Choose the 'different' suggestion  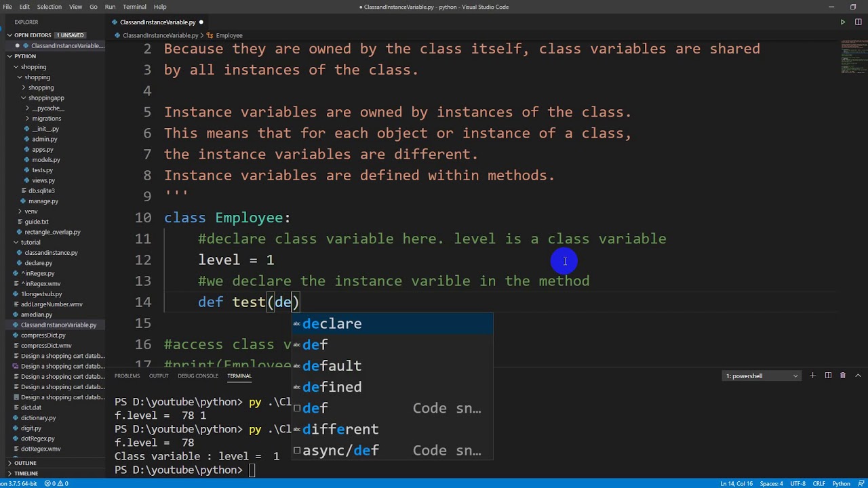(393, 429)
